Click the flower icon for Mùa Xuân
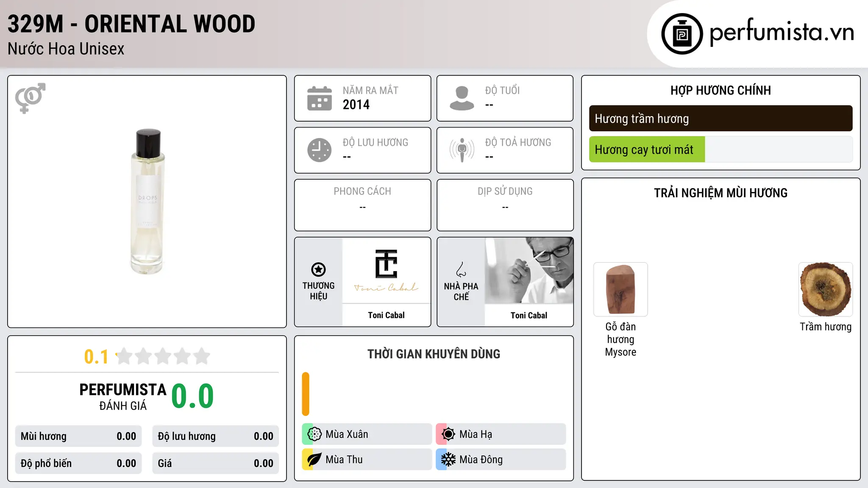 (314, 434)
